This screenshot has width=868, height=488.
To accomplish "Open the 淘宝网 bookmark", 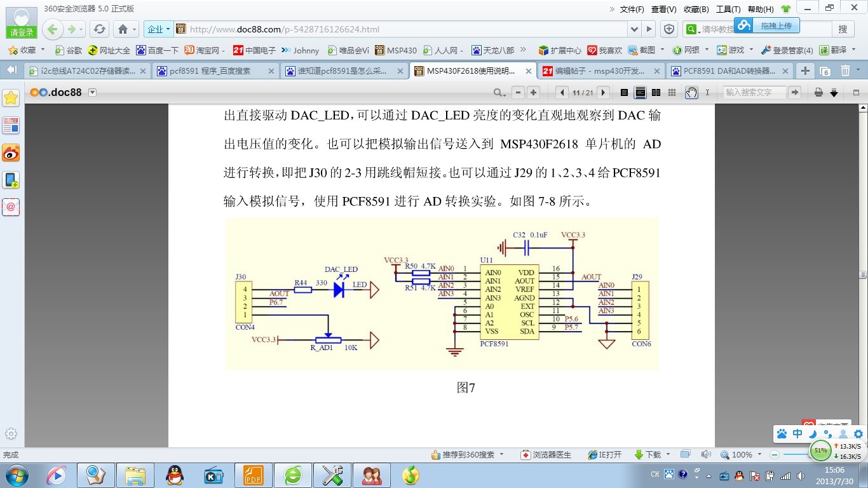I will (205, 50).
